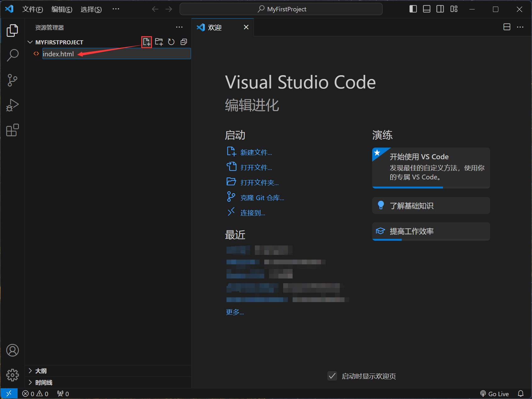This screenshot has height=399, width=532.
Task: Open the Accounts menu icon
Action: click(12, 350)
